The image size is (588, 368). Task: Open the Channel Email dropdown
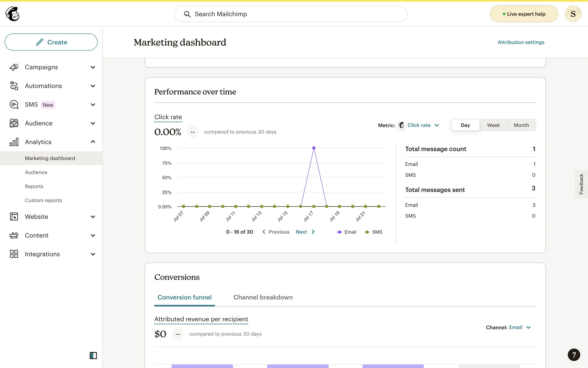(519, 327)
